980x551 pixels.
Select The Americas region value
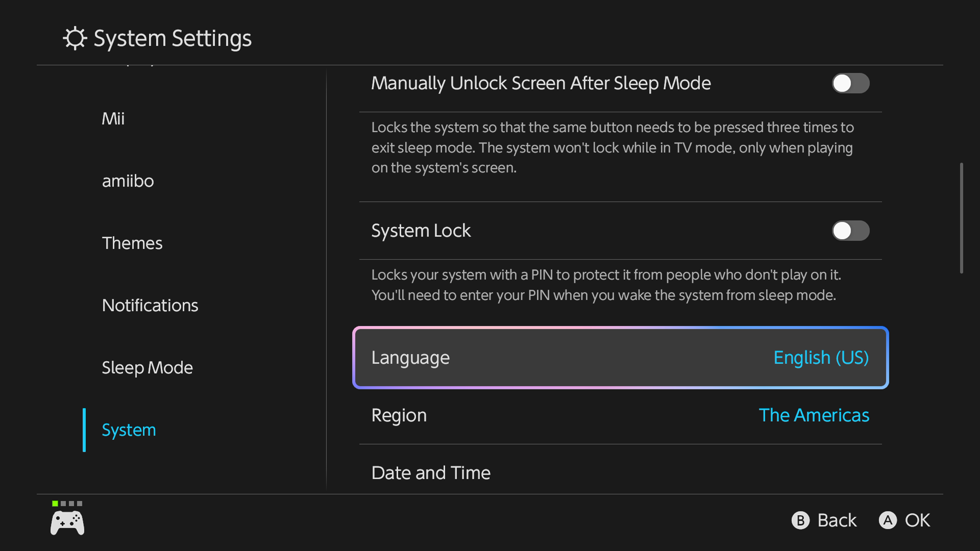point(814,415)
